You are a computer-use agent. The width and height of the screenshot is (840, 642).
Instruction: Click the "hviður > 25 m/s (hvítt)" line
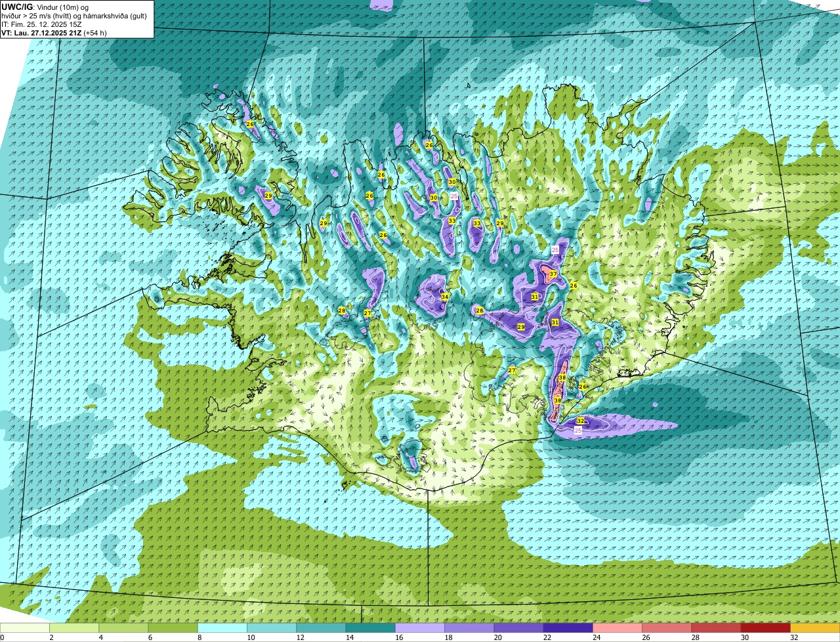pyautogui.click(x=37, y=16)
